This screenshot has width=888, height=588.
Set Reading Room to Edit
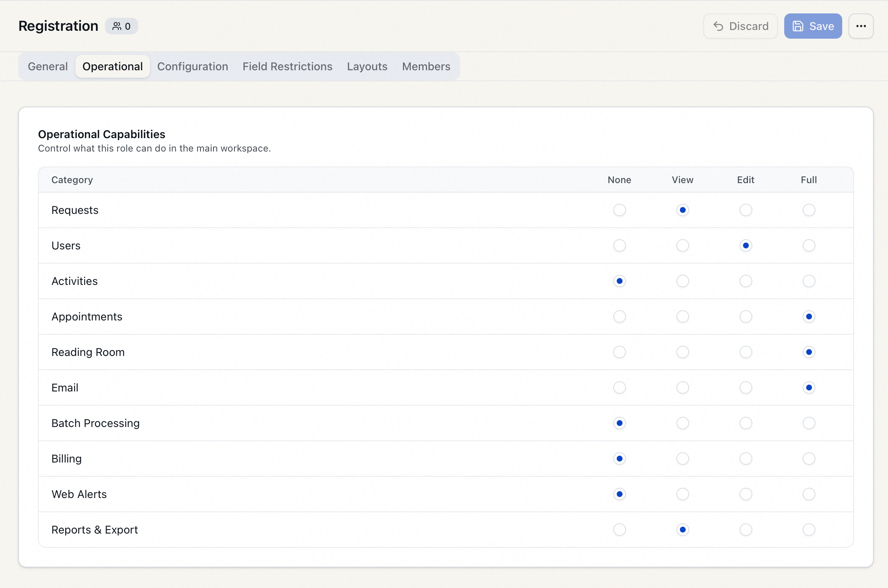pyautogui.click(x=746, y=352)
